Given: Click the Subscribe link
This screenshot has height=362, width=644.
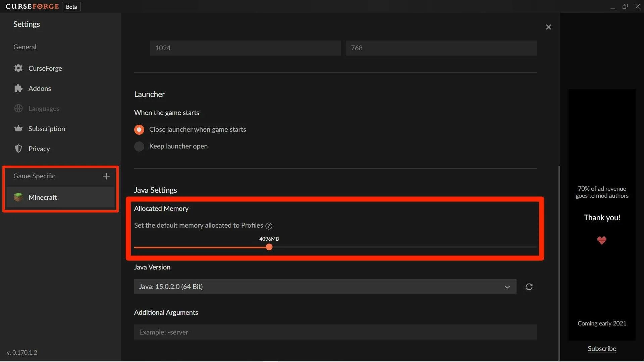Looking at the screenshot, I should click(x=602, y=349).
